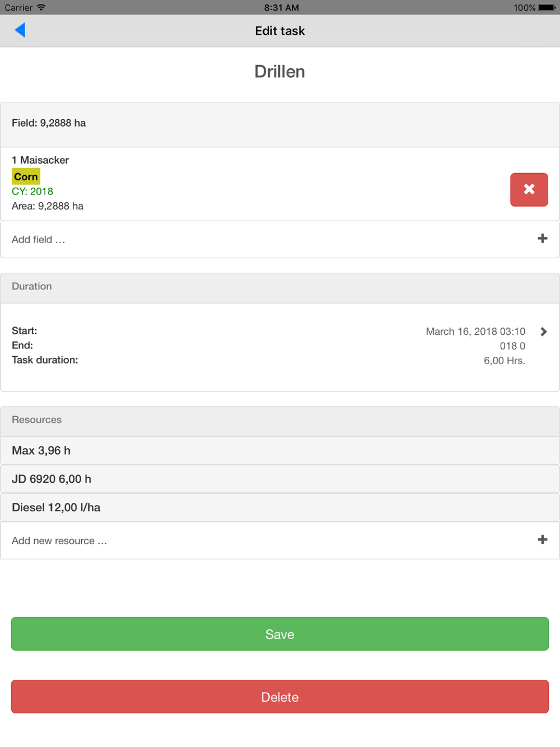Open the Diesel 12,00 l/ha resource

pyautogui.click(x=56, y=508)
